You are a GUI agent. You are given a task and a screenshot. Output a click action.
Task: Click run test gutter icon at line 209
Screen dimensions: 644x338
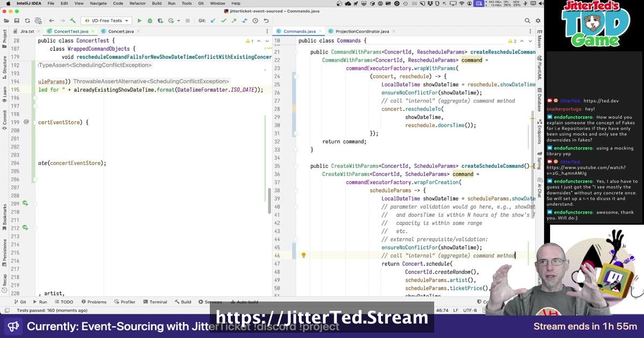click(25, 203)
